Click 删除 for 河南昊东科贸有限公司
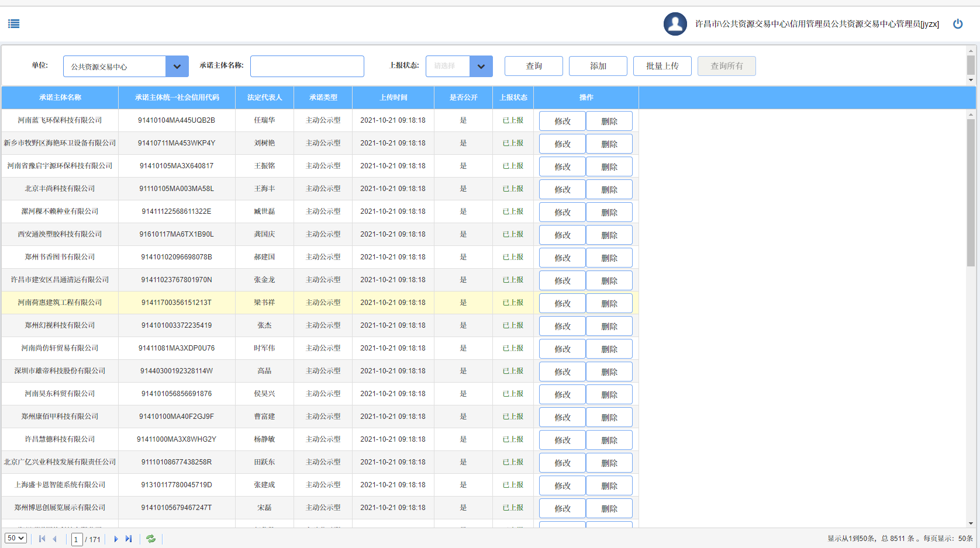980x548 pixels. tap(609, 394)
